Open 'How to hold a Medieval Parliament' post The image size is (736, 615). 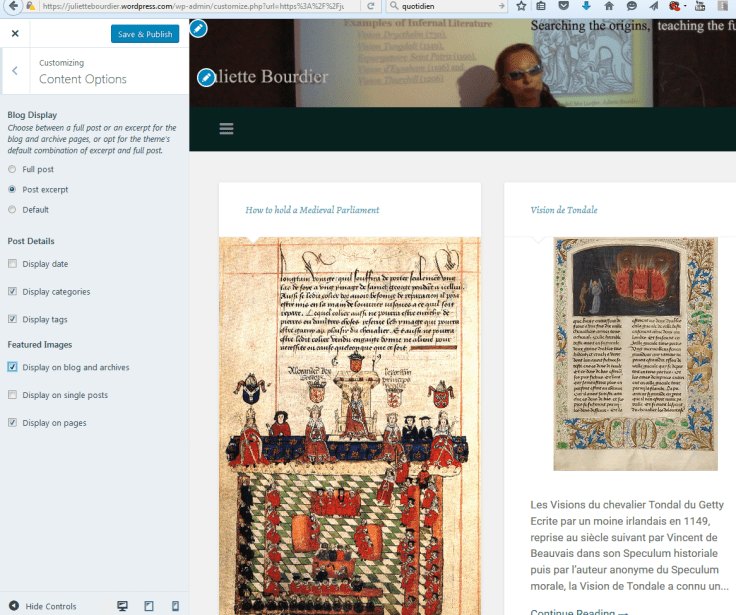312,210
